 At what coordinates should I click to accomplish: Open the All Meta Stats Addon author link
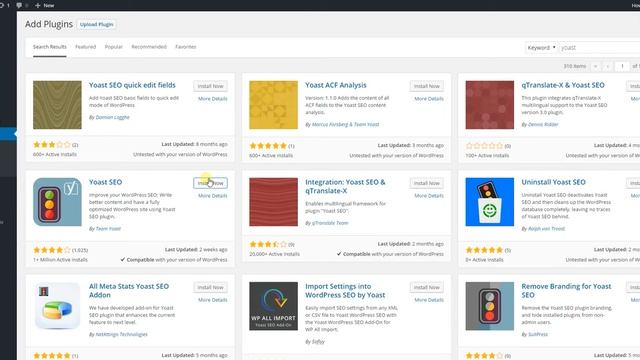pos(122,335)
